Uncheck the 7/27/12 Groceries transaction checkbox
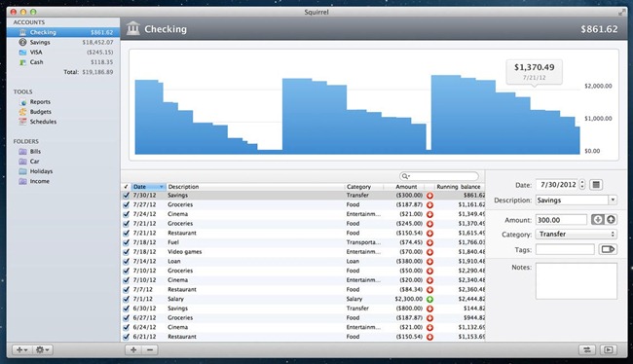 (x=126, y=204)
